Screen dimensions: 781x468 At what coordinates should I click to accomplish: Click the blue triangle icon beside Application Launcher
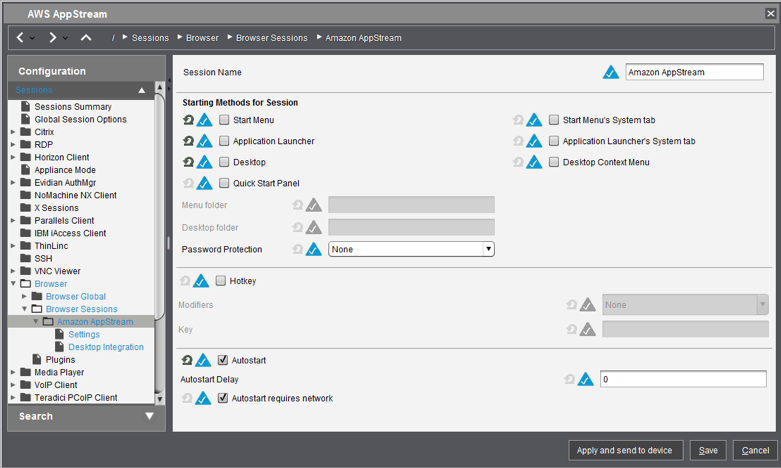click(x=204, y=141)
